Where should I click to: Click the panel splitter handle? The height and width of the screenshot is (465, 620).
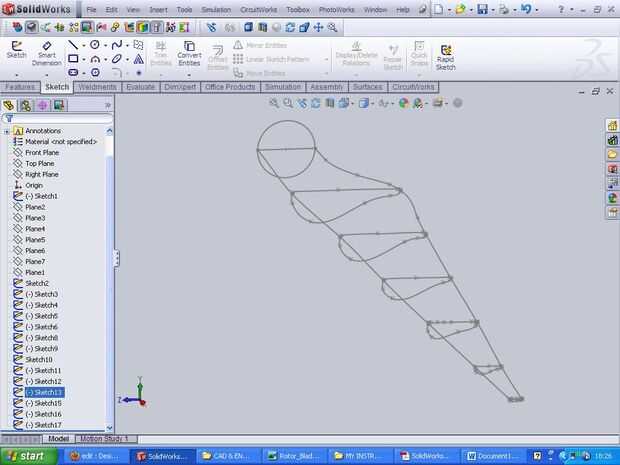coord(116,258)
